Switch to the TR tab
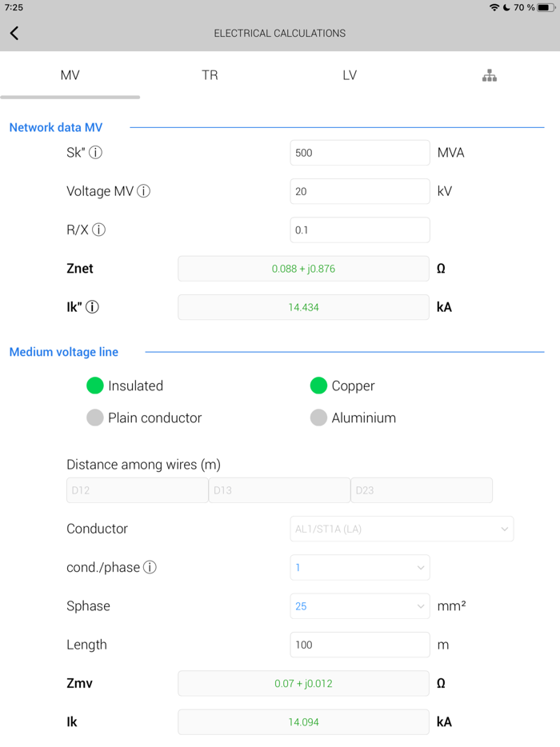Viewport: 560px width, 747px height. [x=210, y=74]
